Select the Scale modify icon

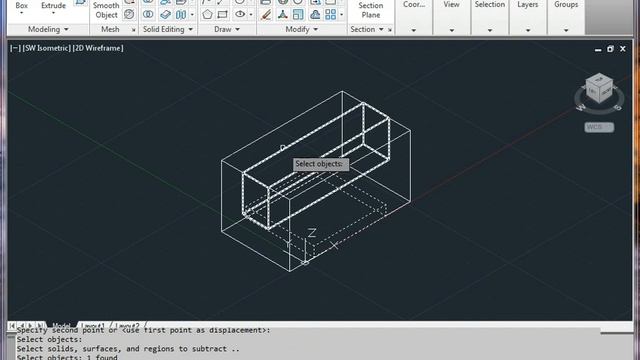pyautogui.click(x=298, y=15)
